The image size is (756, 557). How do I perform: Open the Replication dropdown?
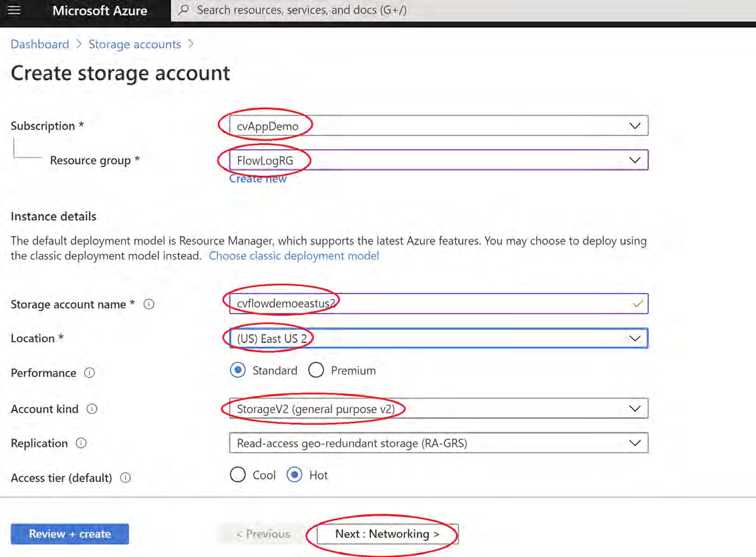pos(438,443)
